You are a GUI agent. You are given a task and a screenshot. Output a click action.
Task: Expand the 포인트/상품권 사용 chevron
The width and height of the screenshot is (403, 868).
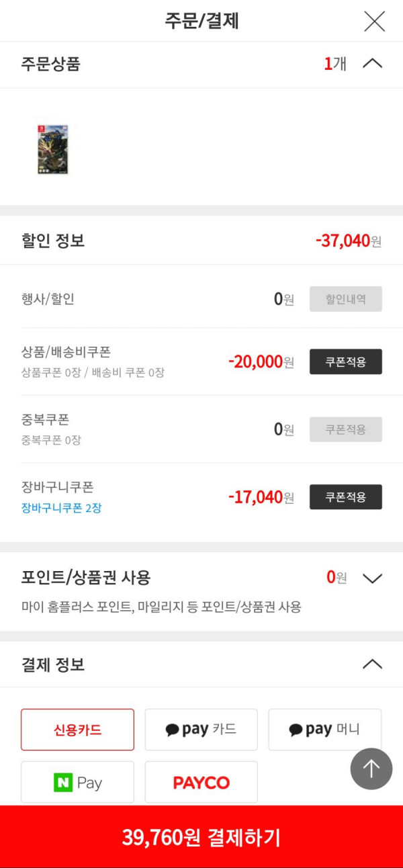pos(372,578)
